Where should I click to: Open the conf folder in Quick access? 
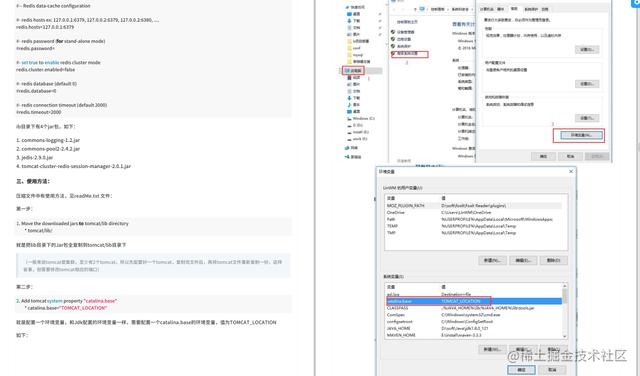point(353,48)
